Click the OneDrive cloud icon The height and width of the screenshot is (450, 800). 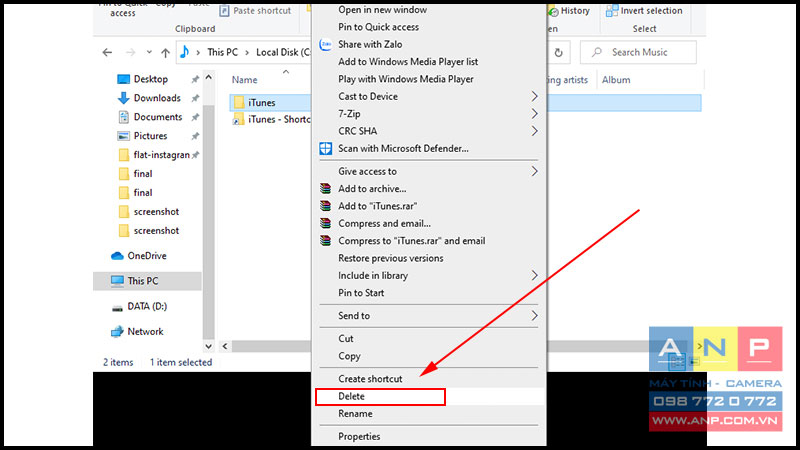point(117,256)
